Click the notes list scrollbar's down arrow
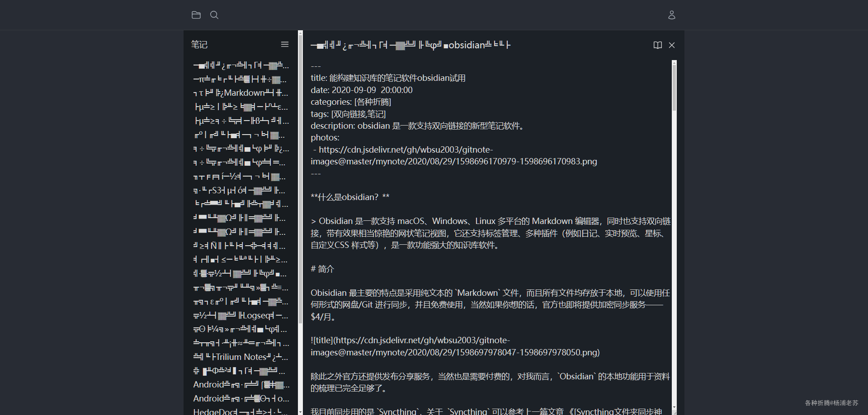This screenshot has height=415, width=868. pos(300,412)
